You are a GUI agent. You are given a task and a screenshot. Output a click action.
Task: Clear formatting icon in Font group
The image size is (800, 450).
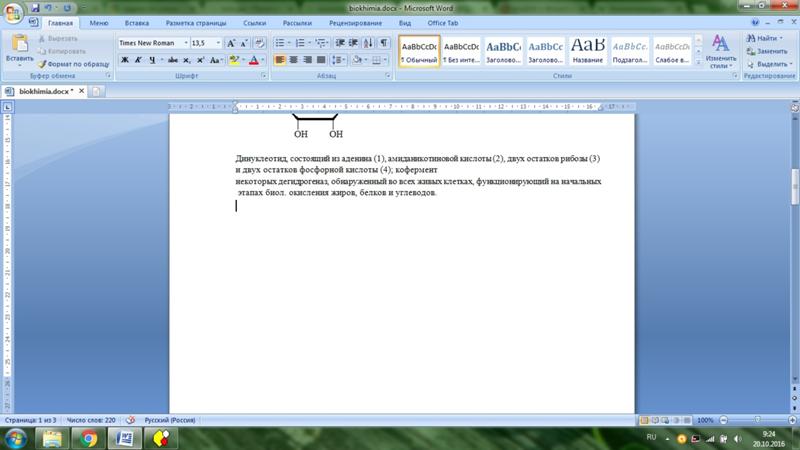click(x=260, y=43)
